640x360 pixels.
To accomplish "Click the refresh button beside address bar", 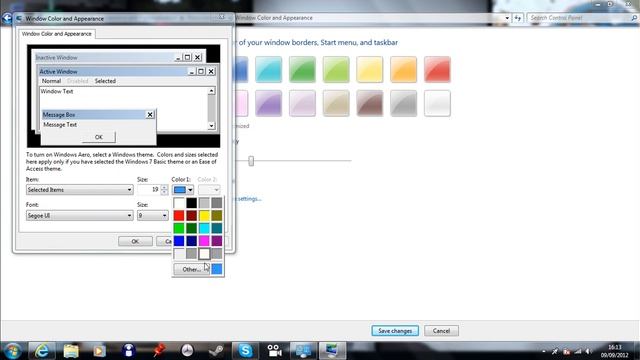I will click(518, 18).
